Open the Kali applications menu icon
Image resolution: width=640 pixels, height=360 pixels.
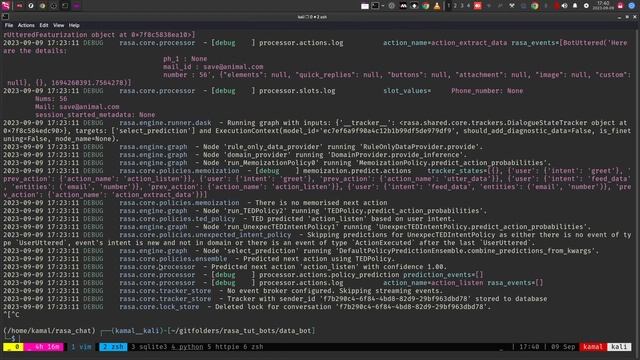[x=5, y=6]
